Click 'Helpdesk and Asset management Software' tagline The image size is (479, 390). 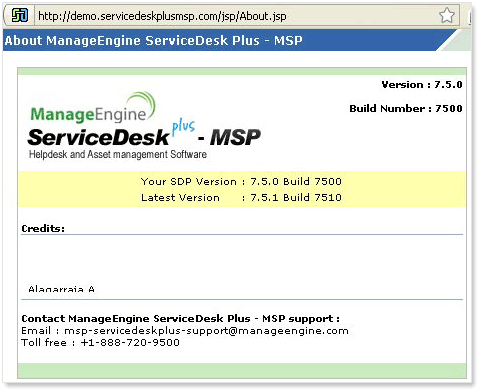point(118,154)
